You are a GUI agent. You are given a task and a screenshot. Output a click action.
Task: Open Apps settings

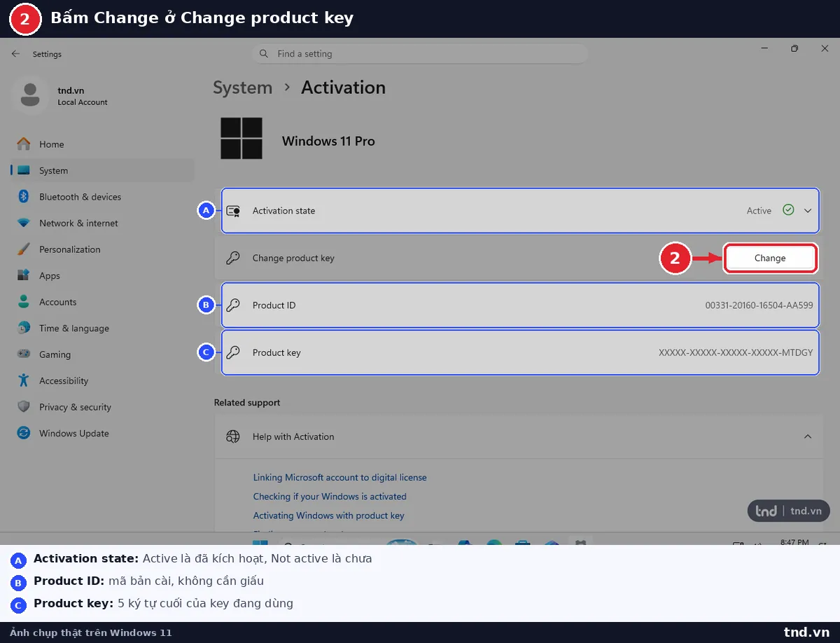(x=102, y=275)
